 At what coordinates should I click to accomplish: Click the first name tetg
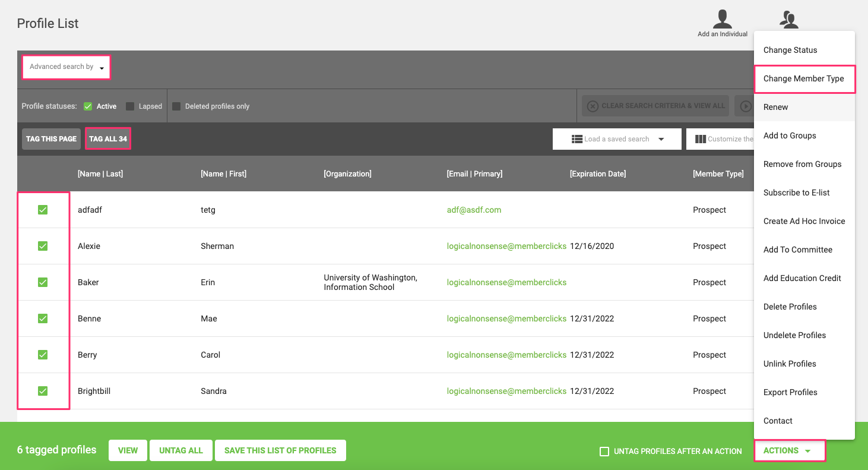tap(208, 210)
